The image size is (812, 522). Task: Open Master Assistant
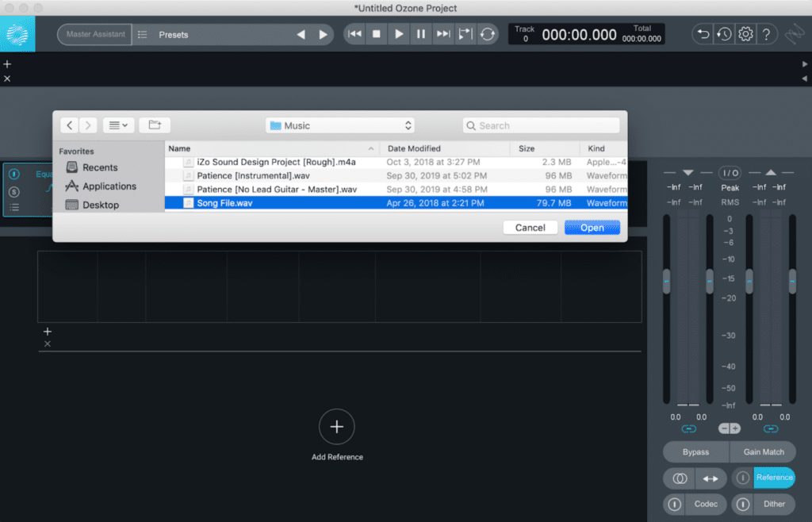click(95, 34)
